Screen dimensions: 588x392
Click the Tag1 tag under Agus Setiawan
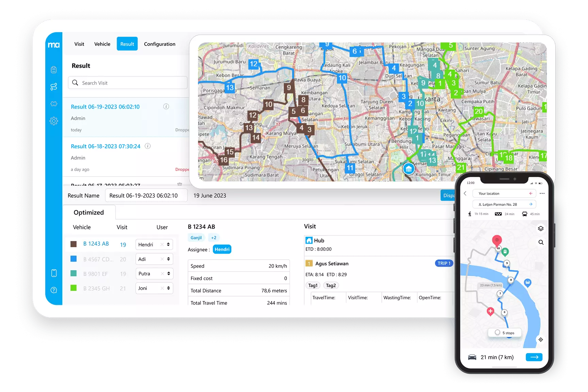point(313,285)
